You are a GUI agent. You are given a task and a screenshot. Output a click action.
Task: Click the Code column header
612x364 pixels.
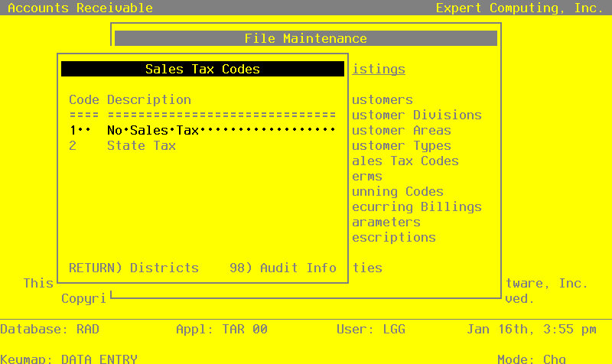pos(84,100)
